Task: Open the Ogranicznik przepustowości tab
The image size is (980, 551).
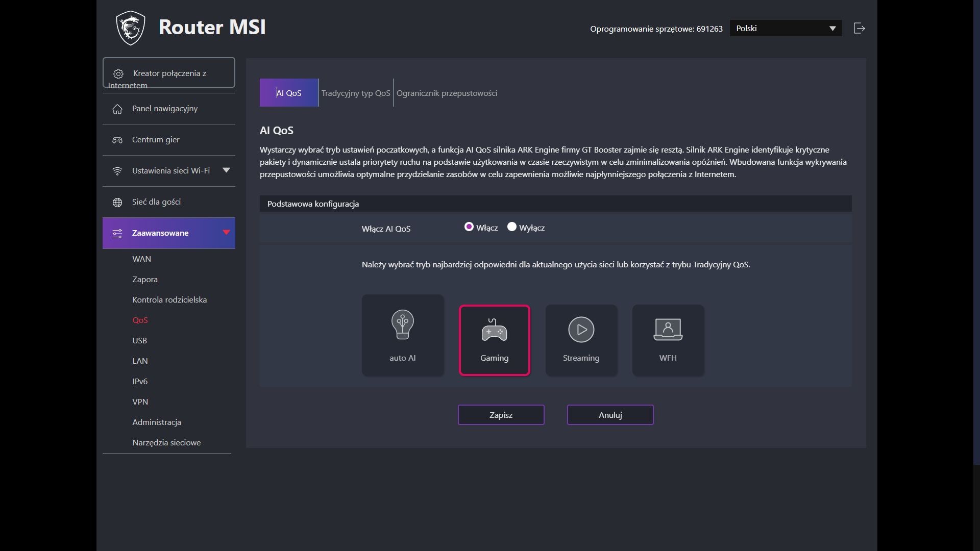Action: click(x=447, y=93)
